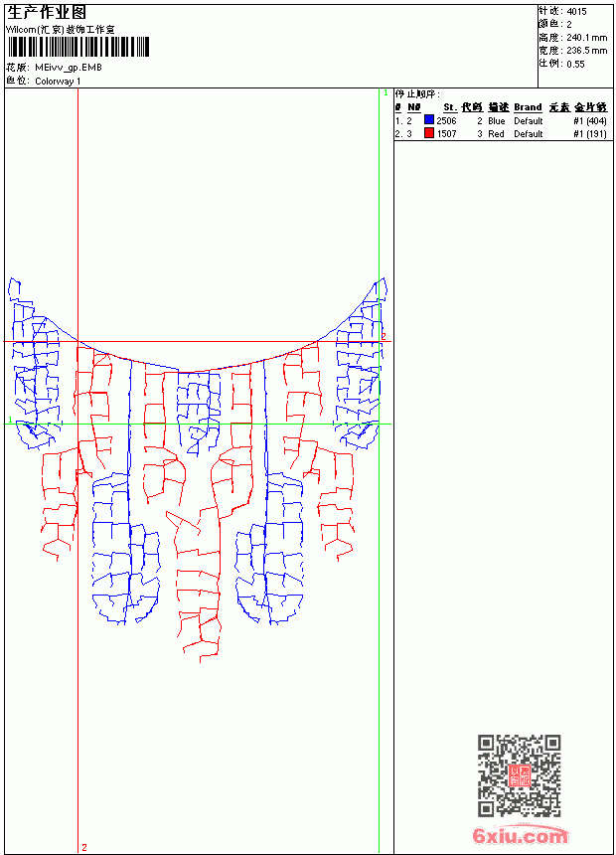The width and height of the screenshot is (616, 855).
Task: Click the red number 2 marker at right
Action: point(384,336)
